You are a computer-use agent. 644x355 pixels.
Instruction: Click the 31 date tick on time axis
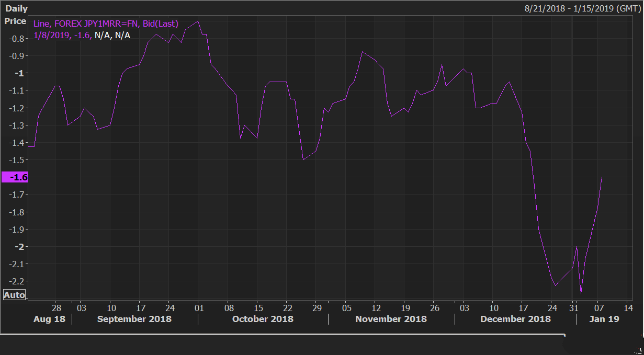coord(574,307)
